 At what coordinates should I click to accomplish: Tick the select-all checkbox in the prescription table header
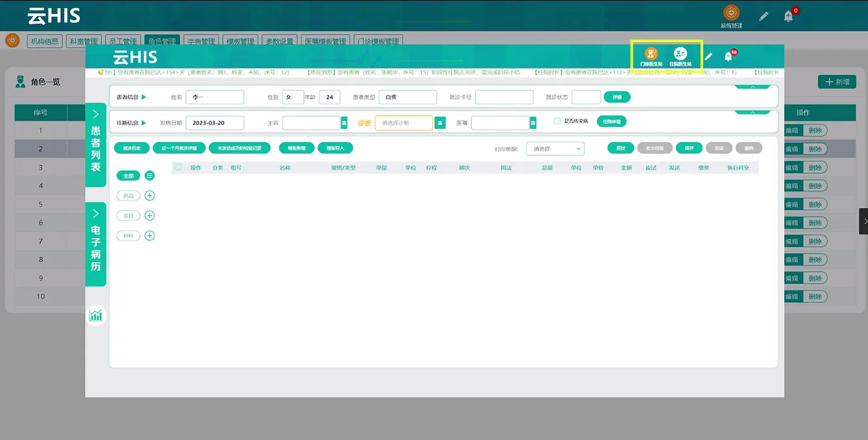click(179, 167)
